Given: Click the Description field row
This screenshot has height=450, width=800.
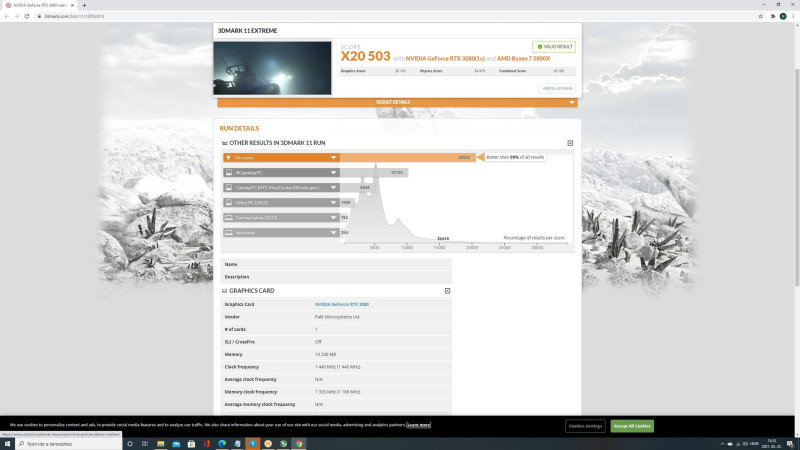Looking at the screenshot, I should pos(336,277).
